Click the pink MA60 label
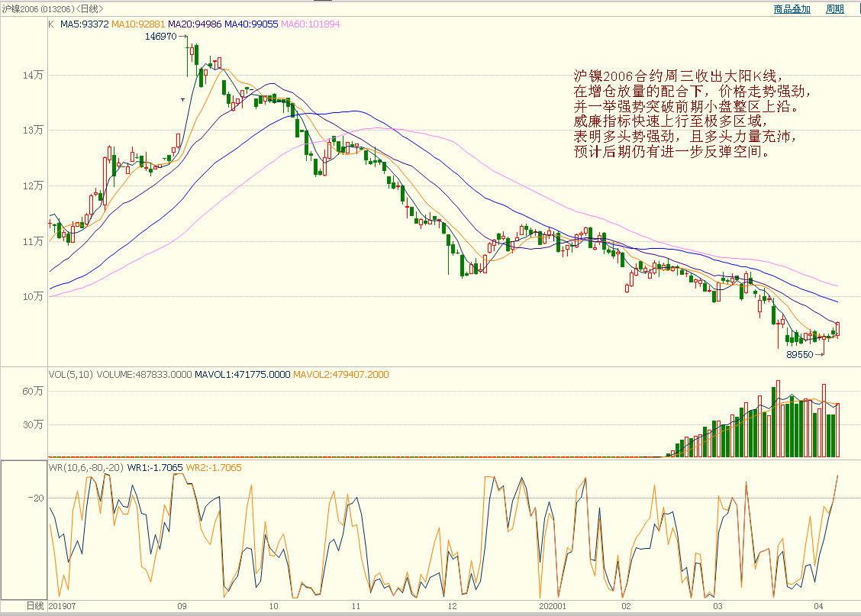Viewport: 861px width, 616px height. pos(311,24)
